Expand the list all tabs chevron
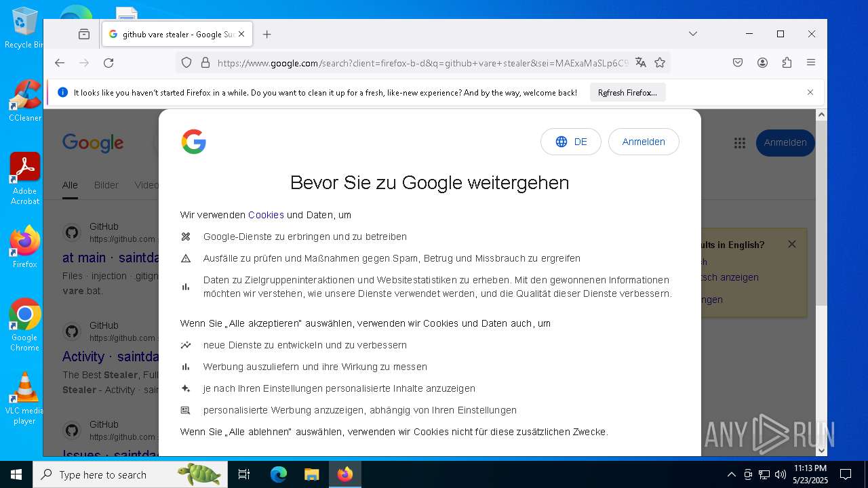868x488 pixels. (x=692, y=34)
